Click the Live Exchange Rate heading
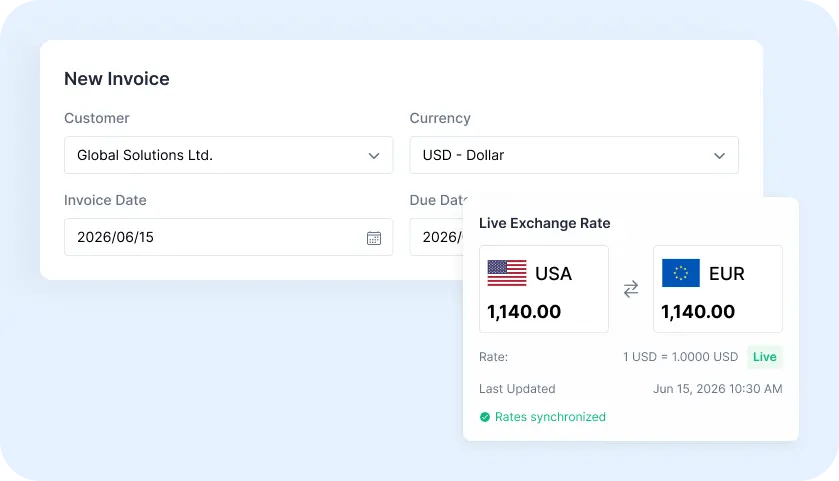This screenshot has width=839, height=481. pyautogui.click(x=545, y=223)
